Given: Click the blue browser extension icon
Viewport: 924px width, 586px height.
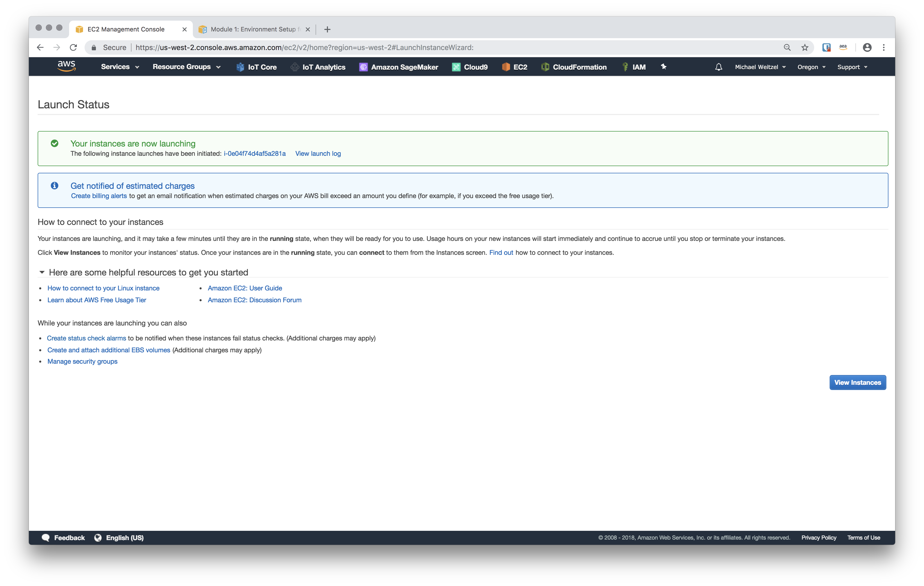Looking at the screenshot, I should (x=826, y=47).
